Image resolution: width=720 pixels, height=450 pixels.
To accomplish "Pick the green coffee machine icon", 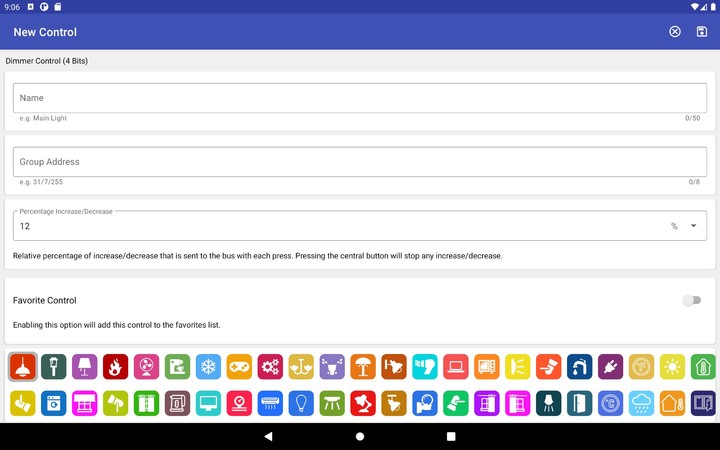I will 177,366.
